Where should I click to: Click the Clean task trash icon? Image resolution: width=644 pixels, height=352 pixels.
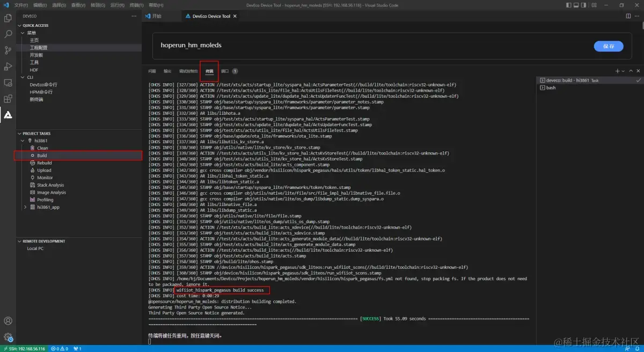tap(33, 148)
